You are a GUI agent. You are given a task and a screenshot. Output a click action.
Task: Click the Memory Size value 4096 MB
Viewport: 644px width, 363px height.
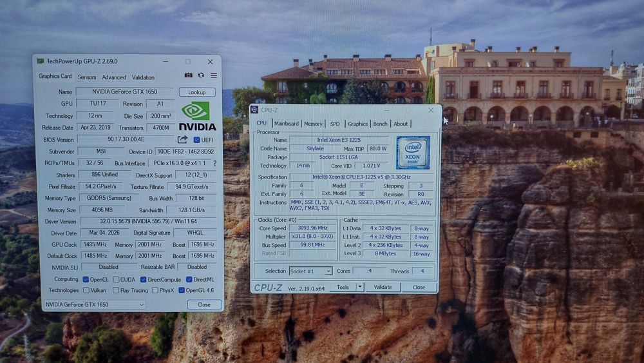102,210
